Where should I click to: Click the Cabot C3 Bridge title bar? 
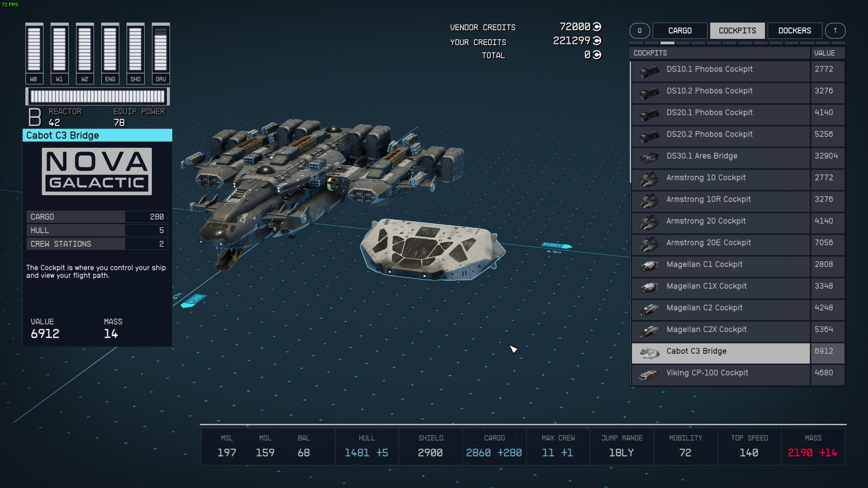pyautogui.click(x=97, y=136)
